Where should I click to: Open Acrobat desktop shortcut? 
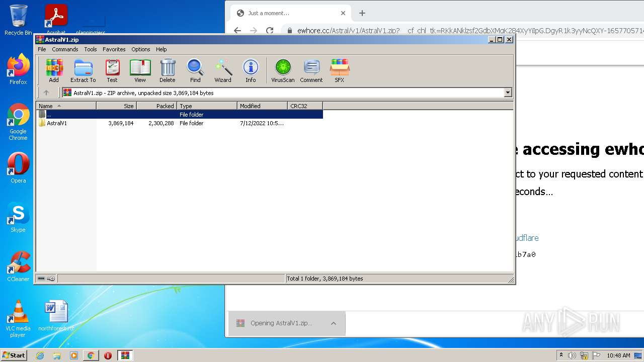pos(56,20)
